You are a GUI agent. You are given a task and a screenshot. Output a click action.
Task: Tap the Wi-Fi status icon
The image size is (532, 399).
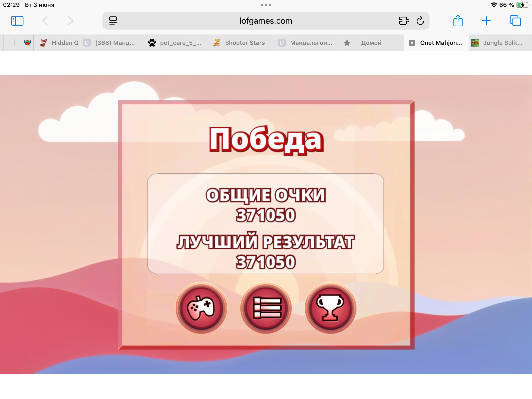point(494,5)
